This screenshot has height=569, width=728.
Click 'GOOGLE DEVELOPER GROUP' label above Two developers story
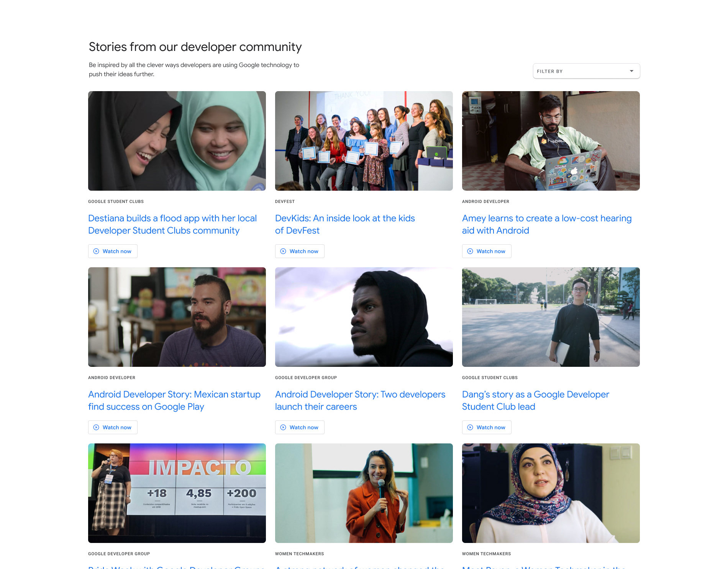[x=306, y=378]
